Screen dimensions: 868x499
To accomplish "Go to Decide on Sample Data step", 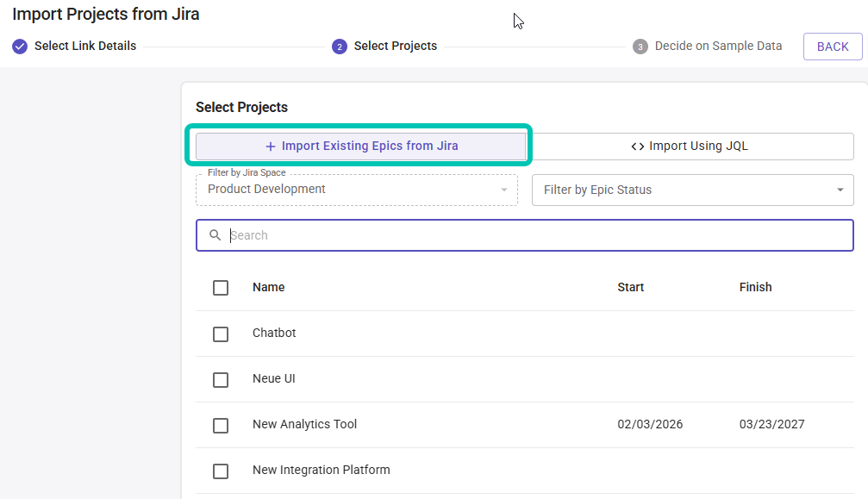I will click(x=718, y=46).
